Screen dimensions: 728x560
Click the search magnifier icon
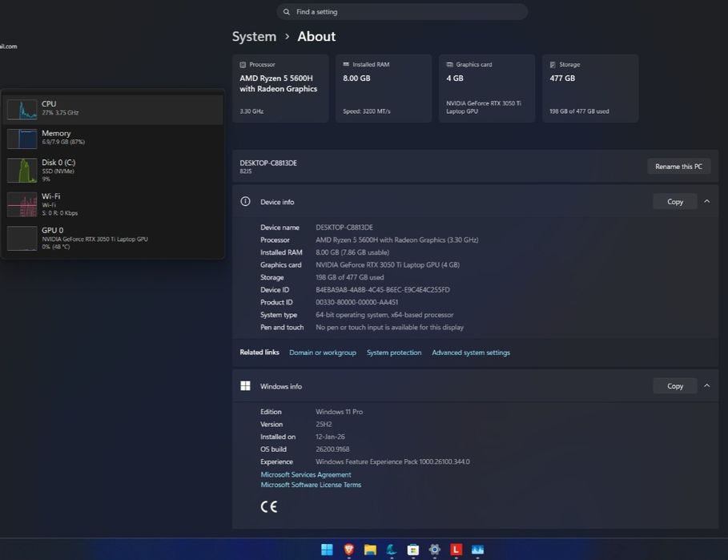click(287, 11)
